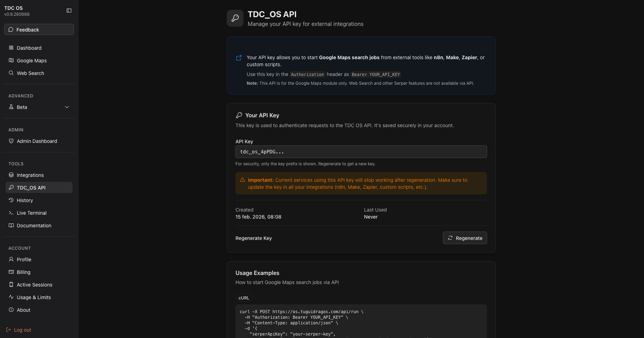This screenshot has width=644, height=338.
Task: Click the Usage & Limits activity icon
Action: [x=11, y=297]
